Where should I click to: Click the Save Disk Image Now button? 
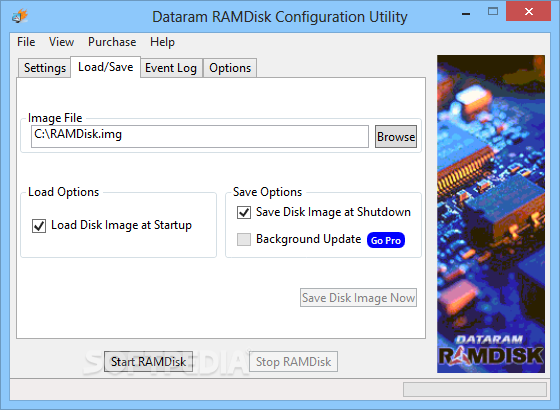click(358, 298)
